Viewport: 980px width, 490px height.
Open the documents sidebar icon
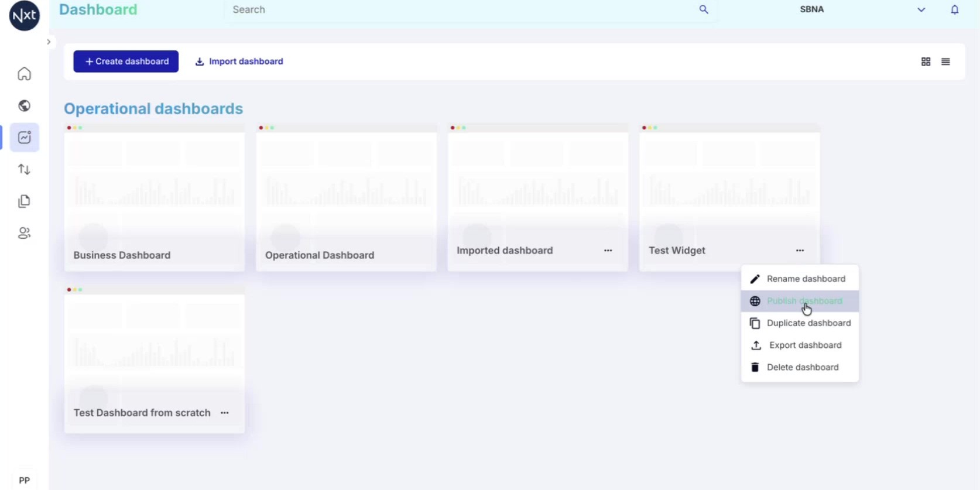(24, 201)
